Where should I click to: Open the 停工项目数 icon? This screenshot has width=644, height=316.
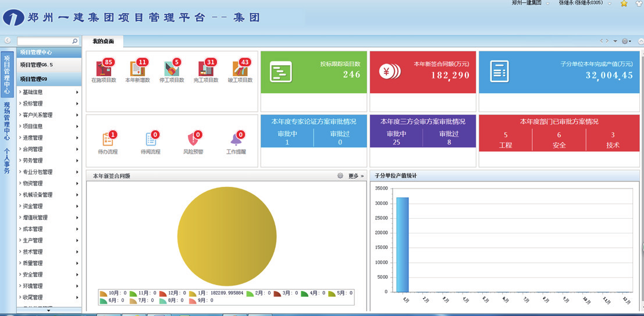172,69
